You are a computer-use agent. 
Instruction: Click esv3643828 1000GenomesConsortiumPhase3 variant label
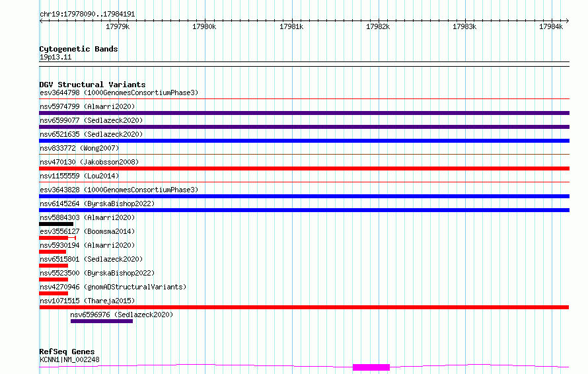[x=119, y=190]
